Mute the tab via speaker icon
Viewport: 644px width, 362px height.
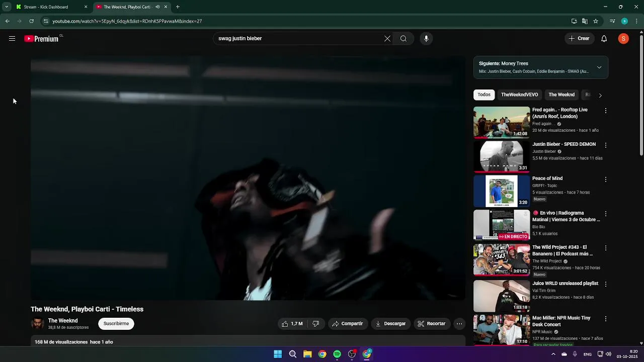pyautogui.click(x=157, y=7)
